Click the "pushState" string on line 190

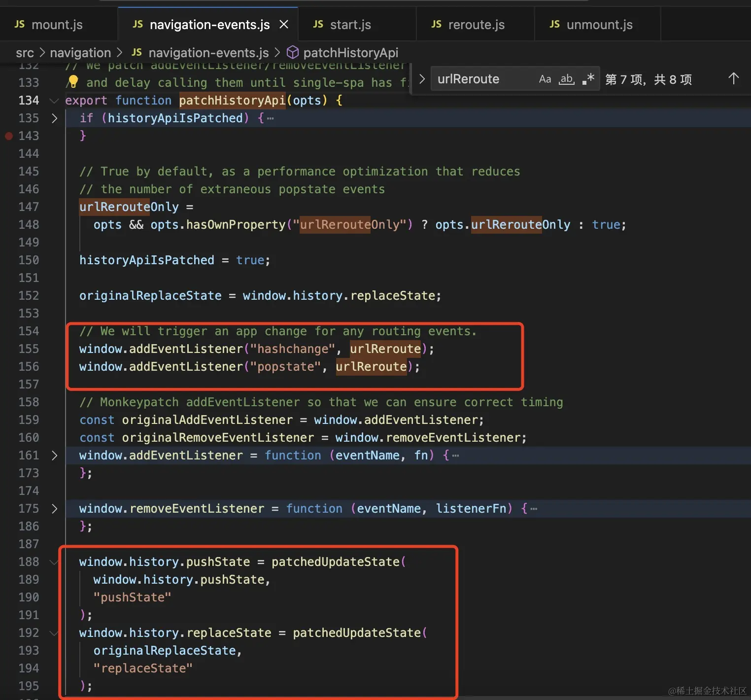(x=133, y=597)
